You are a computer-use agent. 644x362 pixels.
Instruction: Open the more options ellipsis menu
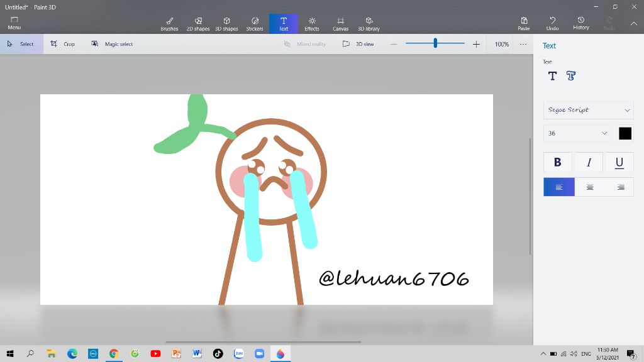(523, 44)
